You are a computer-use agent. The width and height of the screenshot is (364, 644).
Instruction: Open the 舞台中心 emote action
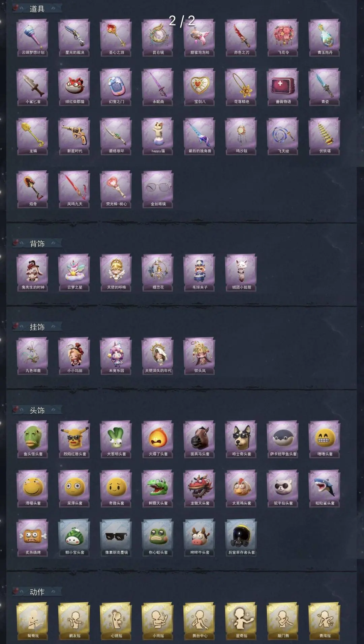[200, 621]
